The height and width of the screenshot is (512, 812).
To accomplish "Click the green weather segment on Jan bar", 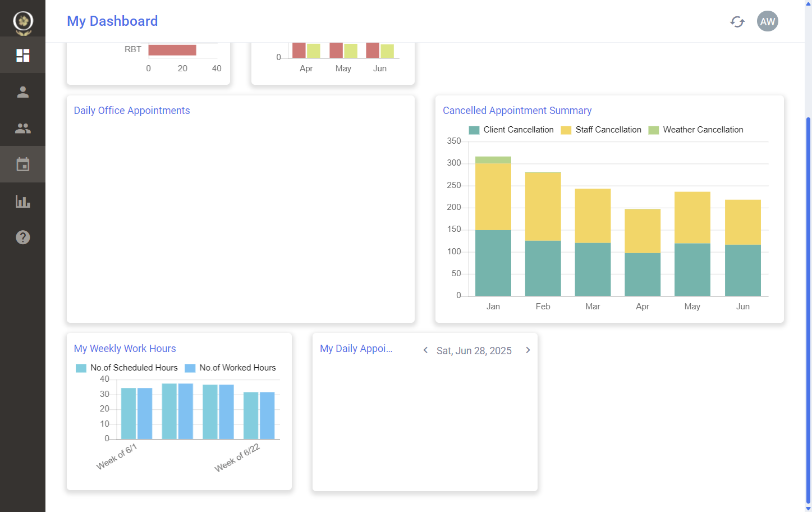I will pyautogui.click(x=493, y=160).
